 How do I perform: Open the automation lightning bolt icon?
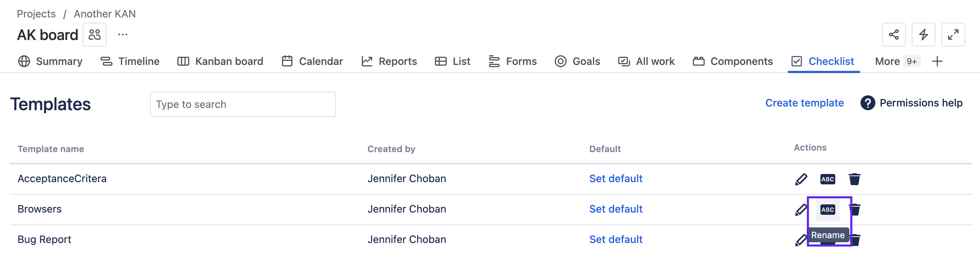tap(923, 34)
